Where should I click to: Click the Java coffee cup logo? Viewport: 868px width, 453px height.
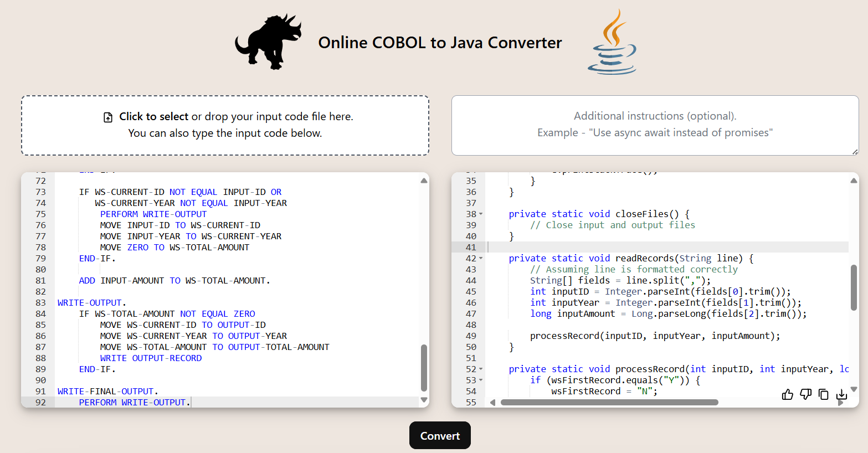tap(612, 42)
